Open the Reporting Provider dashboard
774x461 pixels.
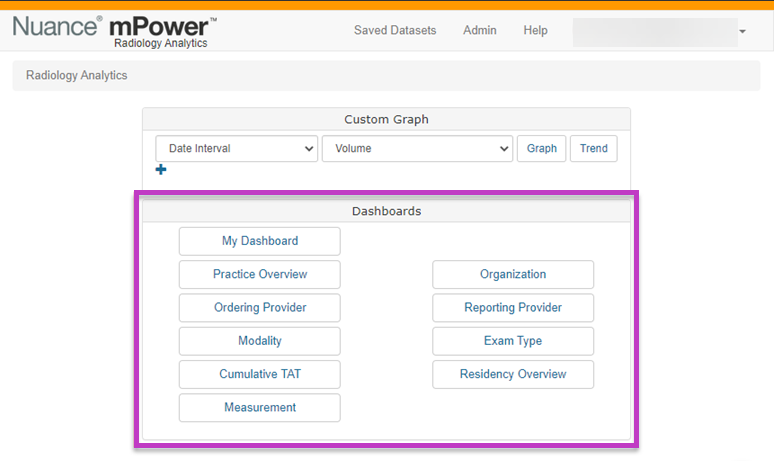tap(513, 307)
